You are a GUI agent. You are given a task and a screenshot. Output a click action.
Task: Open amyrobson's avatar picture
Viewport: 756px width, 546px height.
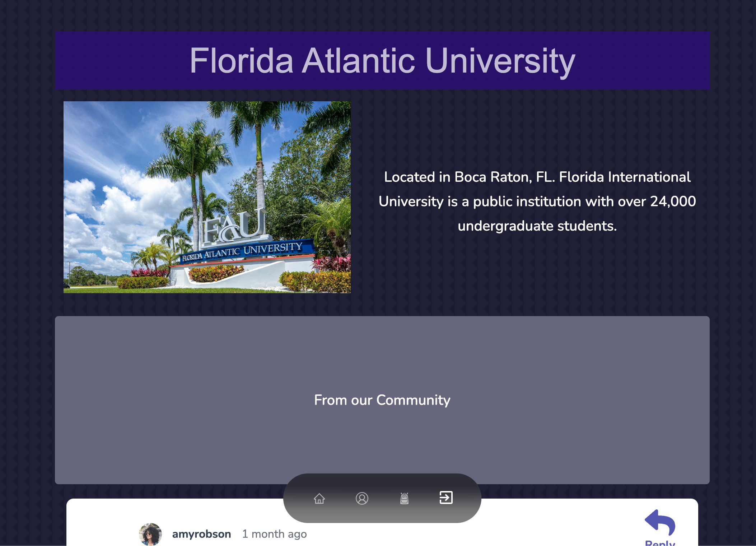click(x=150, y=534)
